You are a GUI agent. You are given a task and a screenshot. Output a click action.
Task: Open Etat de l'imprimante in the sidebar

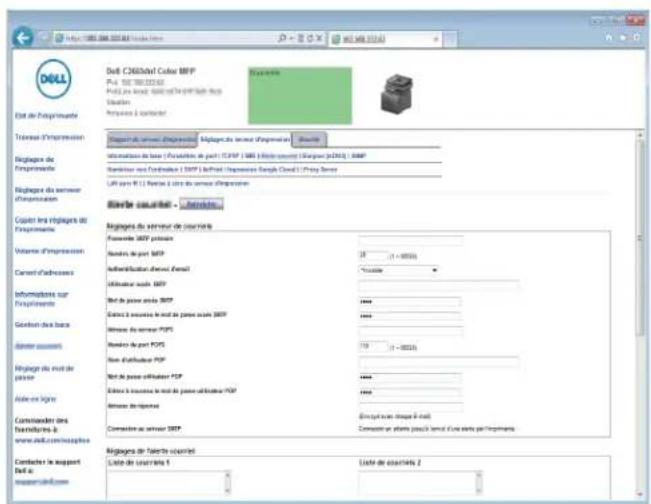coord(46,115)
